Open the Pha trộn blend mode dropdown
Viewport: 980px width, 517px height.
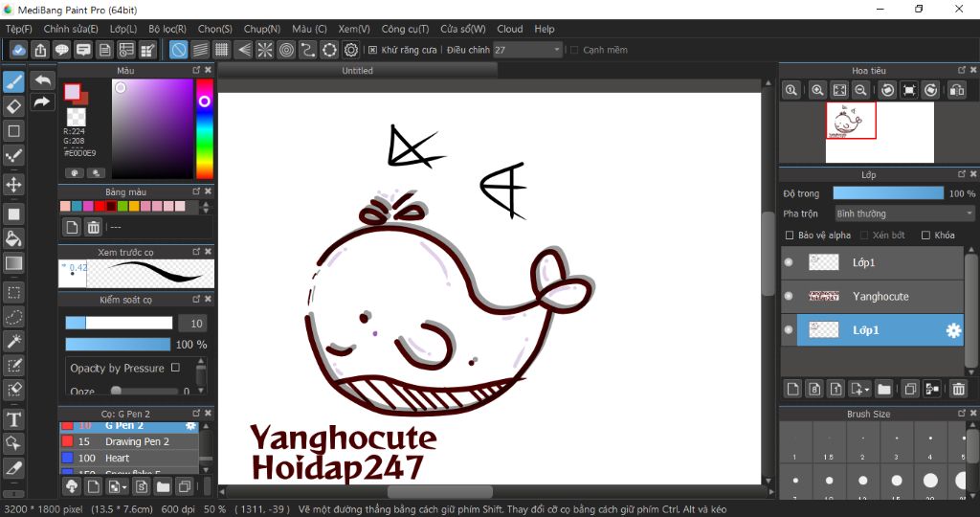(x=905, y=214)
